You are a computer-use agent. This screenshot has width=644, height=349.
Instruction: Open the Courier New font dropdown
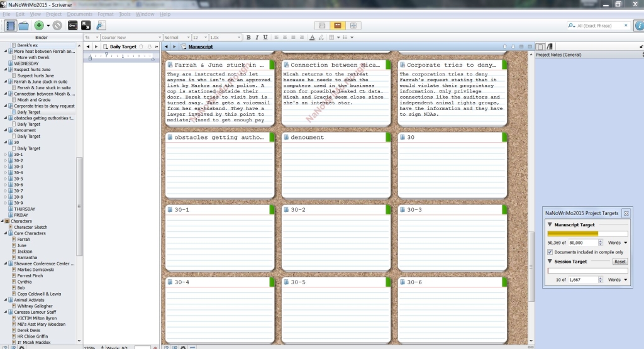point(129,38)
